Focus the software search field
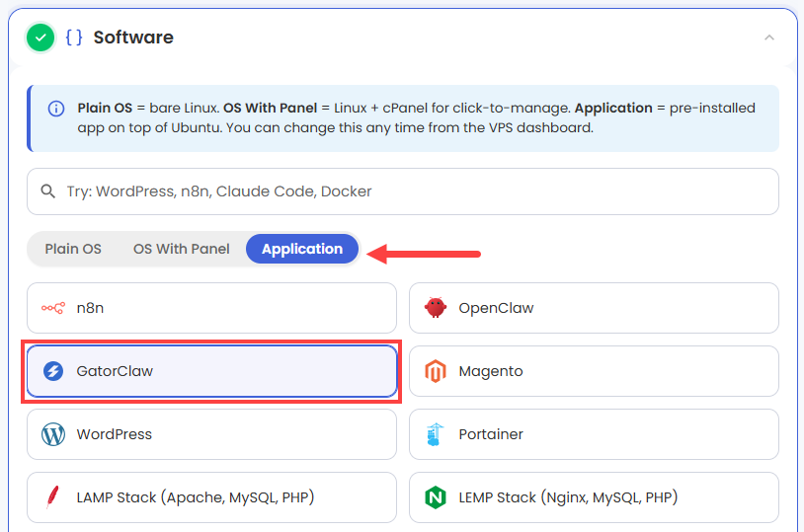Image resolution: width=804 pixels, height=532 pixels. pos(403,191)
